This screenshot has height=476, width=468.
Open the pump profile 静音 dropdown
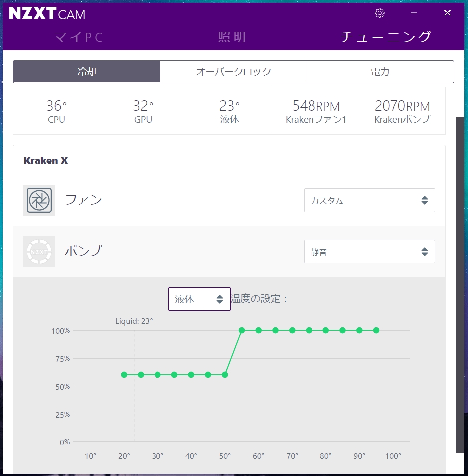tap(369, 252)
